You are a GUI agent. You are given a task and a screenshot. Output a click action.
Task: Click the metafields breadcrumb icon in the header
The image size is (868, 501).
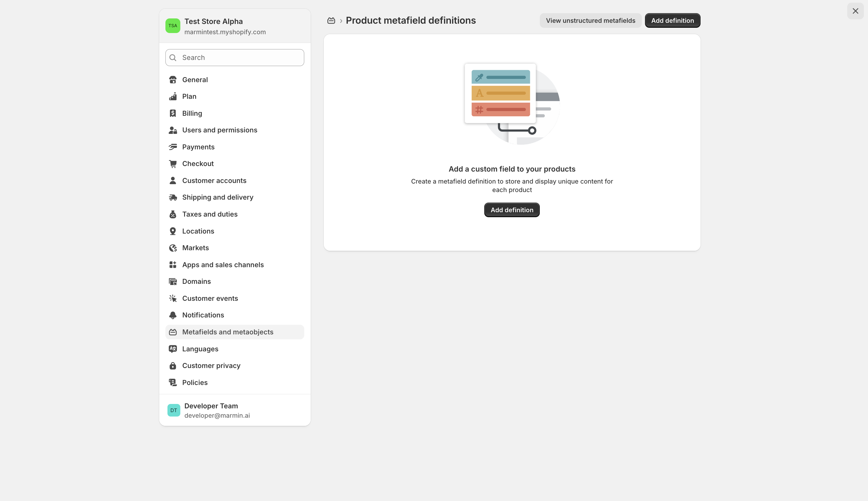[x=331, y=20]
